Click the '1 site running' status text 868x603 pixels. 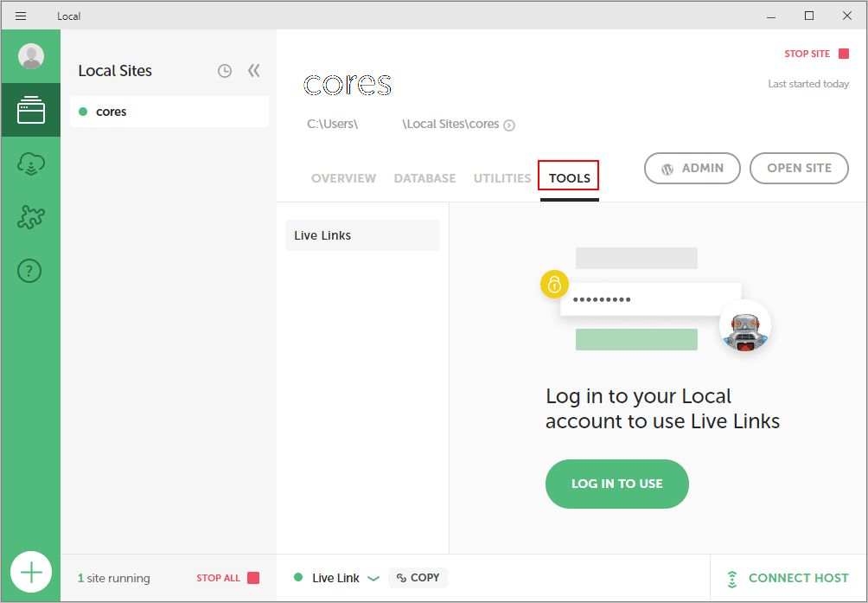pyautogui.click(x=114, y=578)
